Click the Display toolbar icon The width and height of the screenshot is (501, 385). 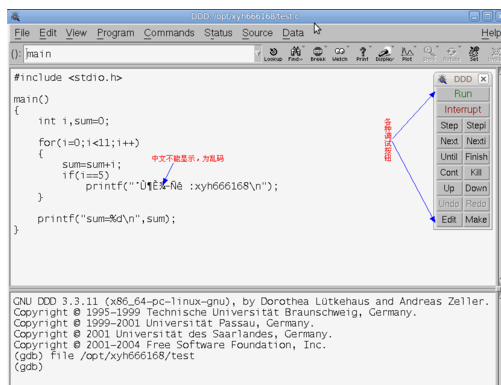[x=385, y=54]
